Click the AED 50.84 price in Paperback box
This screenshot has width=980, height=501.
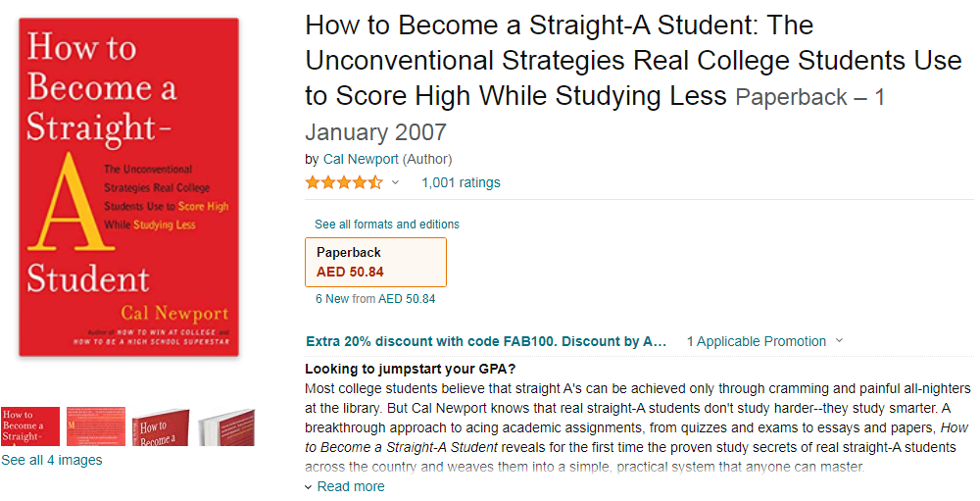(350, 272)
